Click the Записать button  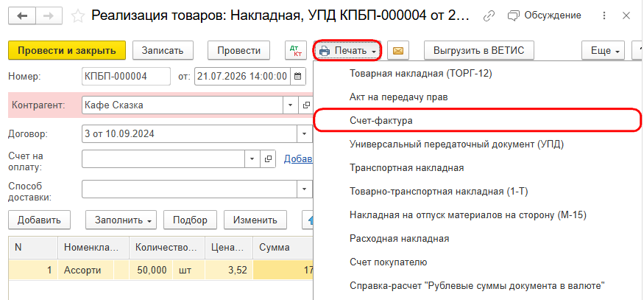click(x=162, y=51)
